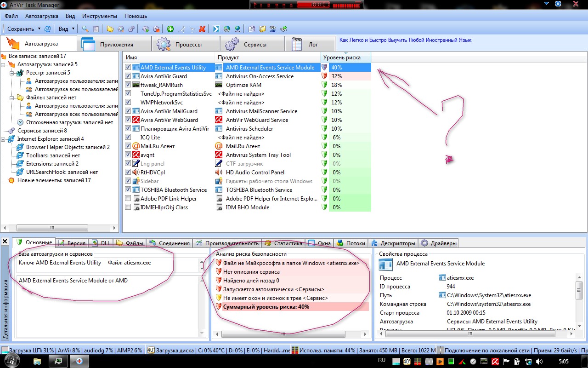Collapse the Internet Explorer: записей 4 node
This screenshot has width=588, height=368.
(4, 139)
